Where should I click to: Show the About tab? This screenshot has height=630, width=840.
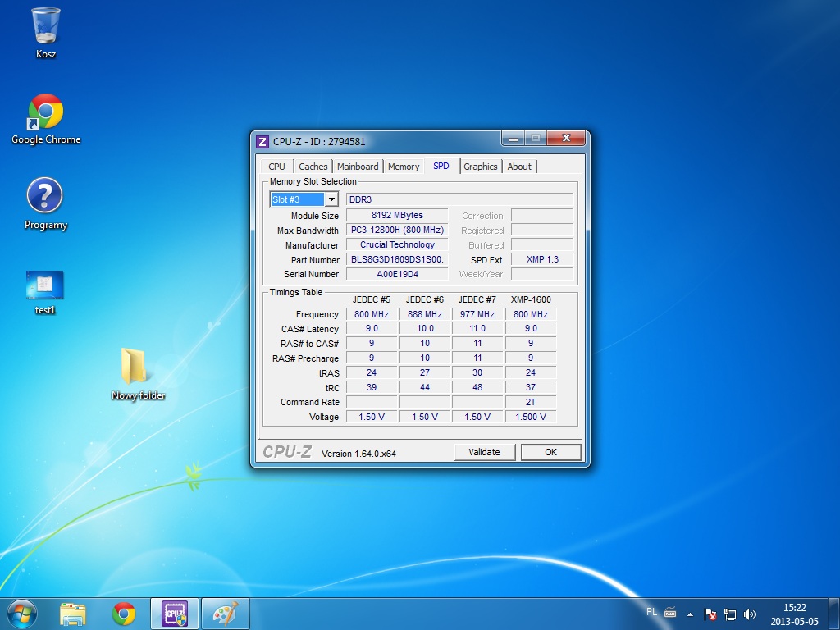click(x=519, y=167)
